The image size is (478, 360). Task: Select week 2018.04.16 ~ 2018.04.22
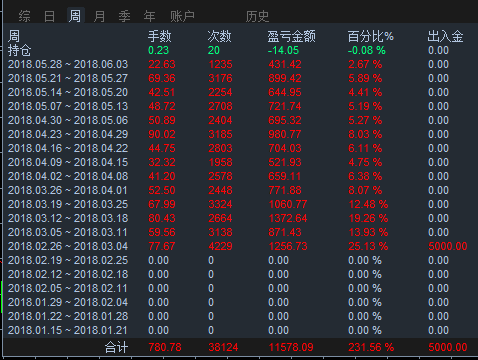tap(68, 148)
